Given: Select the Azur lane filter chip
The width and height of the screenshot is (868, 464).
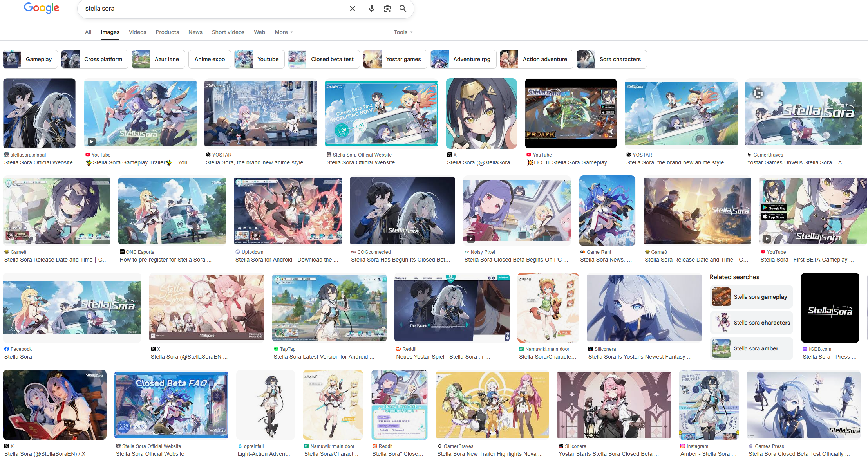Looking at the screenshot, I should click(158, 59).
